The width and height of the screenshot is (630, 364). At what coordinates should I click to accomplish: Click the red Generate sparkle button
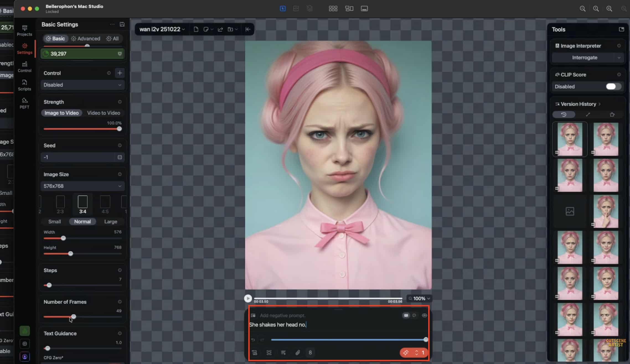pyautogui.click(x=406, y=352)
